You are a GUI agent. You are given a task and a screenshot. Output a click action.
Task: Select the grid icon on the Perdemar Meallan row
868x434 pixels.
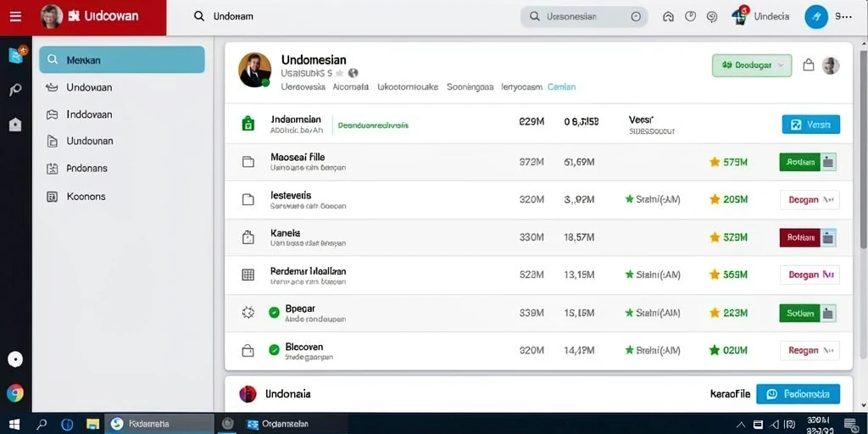tap(248, 275)
